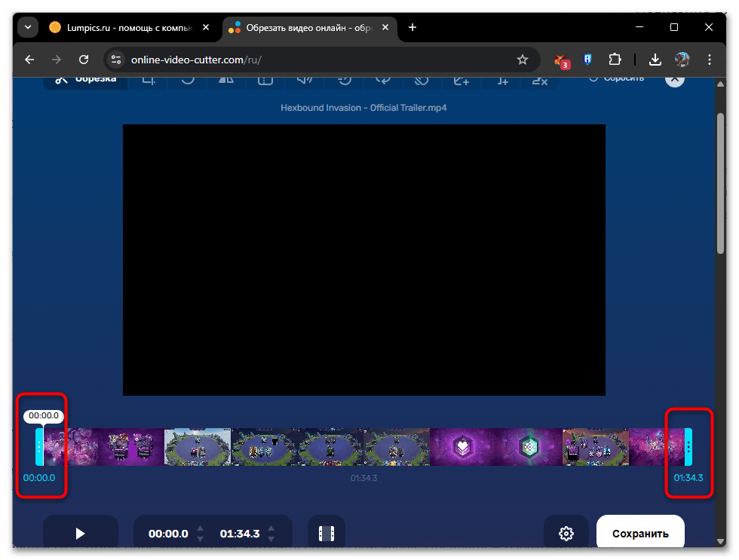Open the blue shield extension icon
Image resolution: width=739 pixels, height=560 pixels.
(x=587, y=60)
